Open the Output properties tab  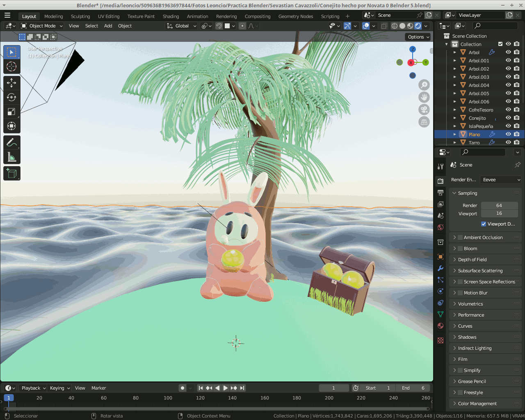point(441,192)
